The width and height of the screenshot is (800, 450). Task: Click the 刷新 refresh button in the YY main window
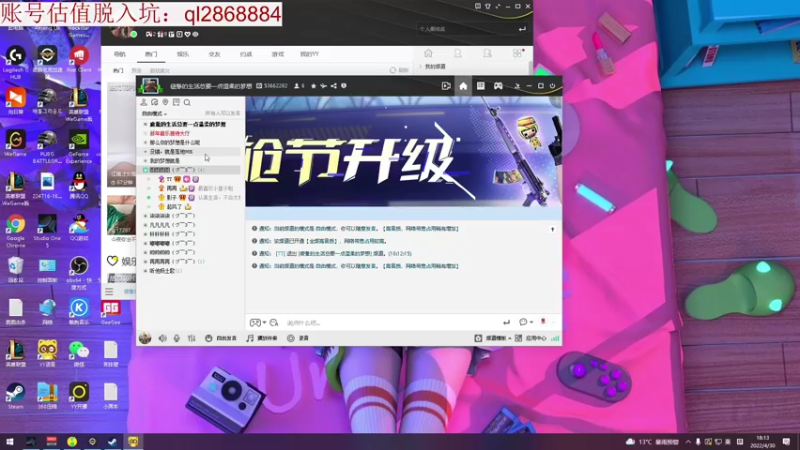pyautogui.click(x=399, y=70)
